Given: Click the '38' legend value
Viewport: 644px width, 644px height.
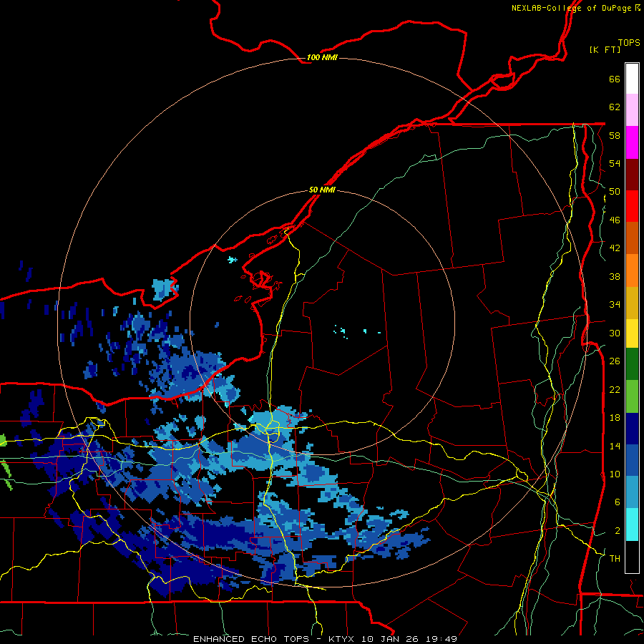Looking at the screenshot, I should tap(615, 276).
